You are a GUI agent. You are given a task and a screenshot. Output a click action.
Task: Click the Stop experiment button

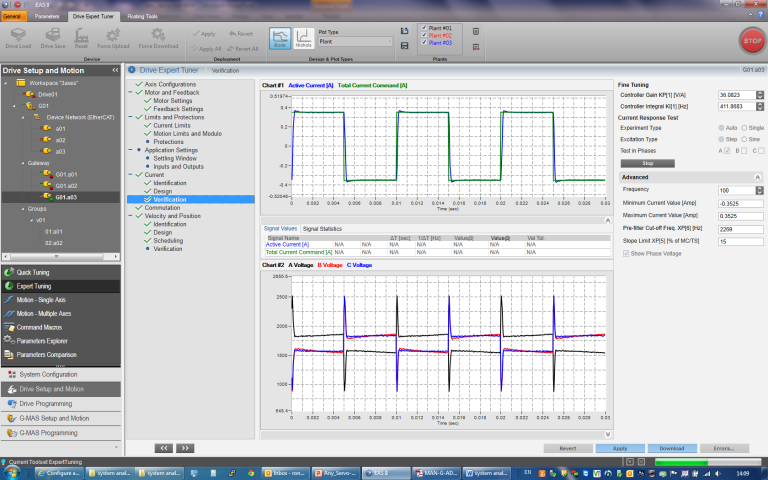click(647, 163)
